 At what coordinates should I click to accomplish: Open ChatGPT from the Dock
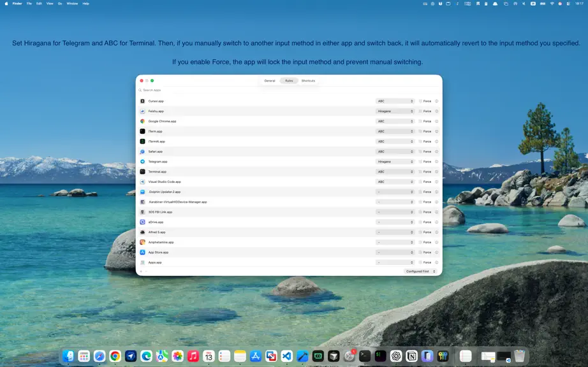[396, 356]
